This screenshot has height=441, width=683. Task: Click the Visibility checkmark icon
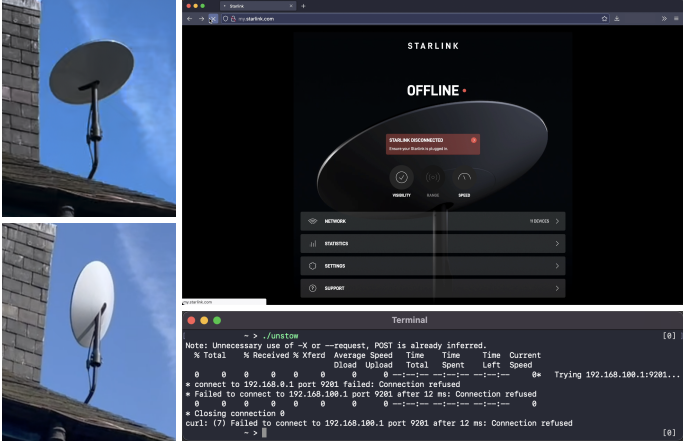pos(401,177)
